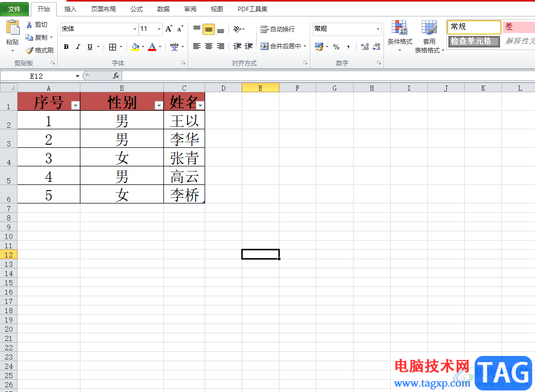Align text to the right

[x=221, y=46]
